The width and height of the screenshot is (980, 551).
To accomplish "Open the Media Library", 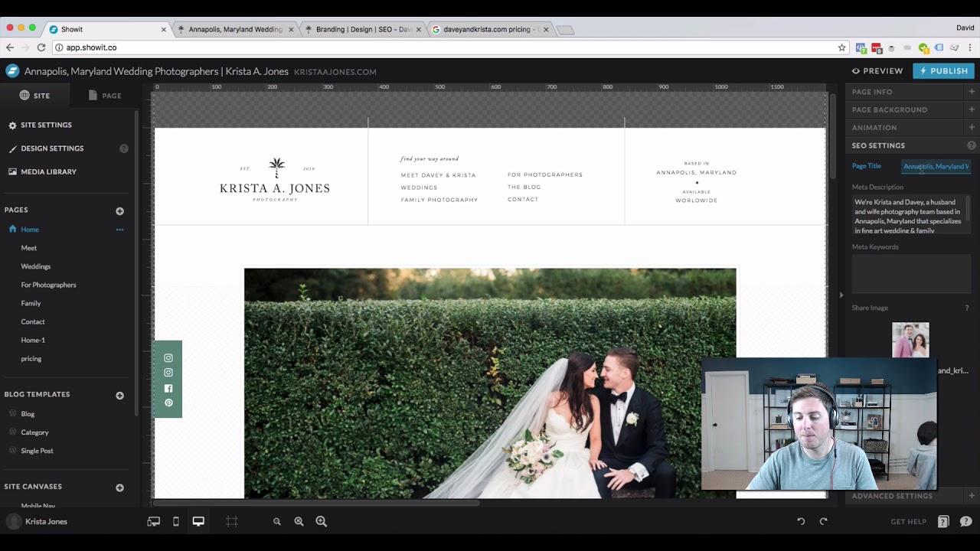I will pos(42,171).
